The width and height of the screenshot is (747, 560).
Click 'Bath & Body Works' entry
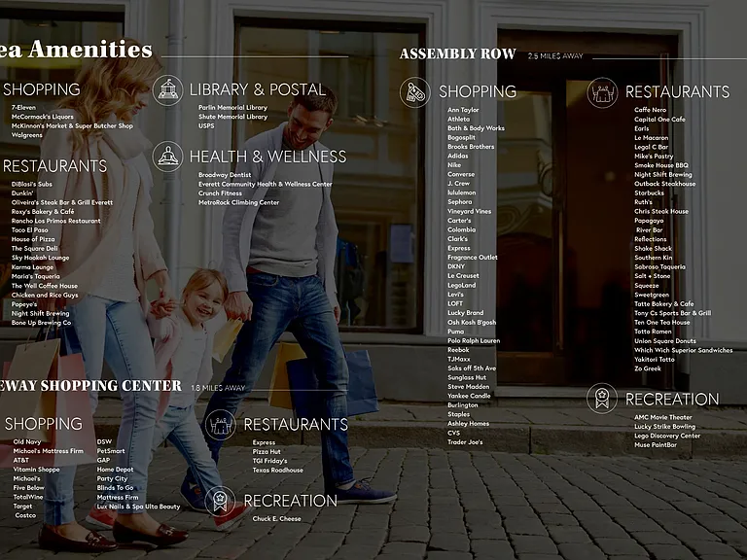(x=476, y=128)
